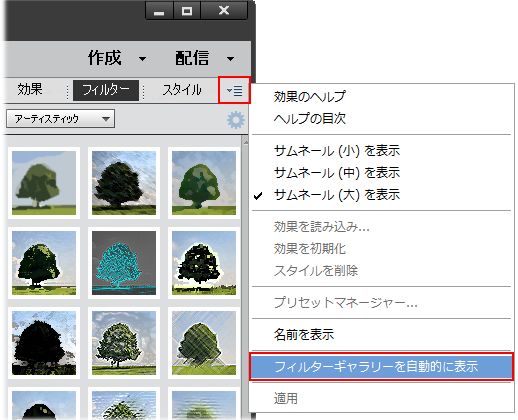Open the 配信 dropdown arrow
Viewport: 518px width, 420px height.
[x=230, y=59]
